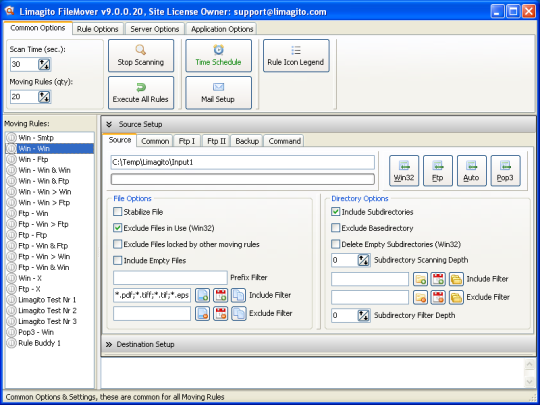Click calendar icon beside File Exclude Filter

coord(220,313)
